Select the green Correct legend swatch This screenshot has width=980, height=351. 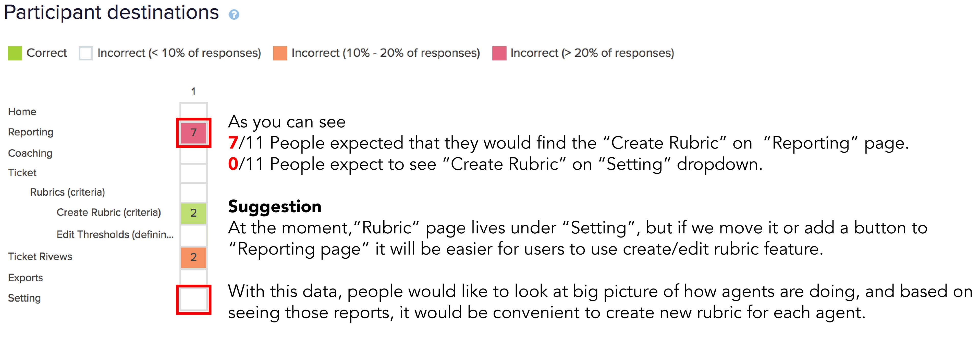(15, 53)
